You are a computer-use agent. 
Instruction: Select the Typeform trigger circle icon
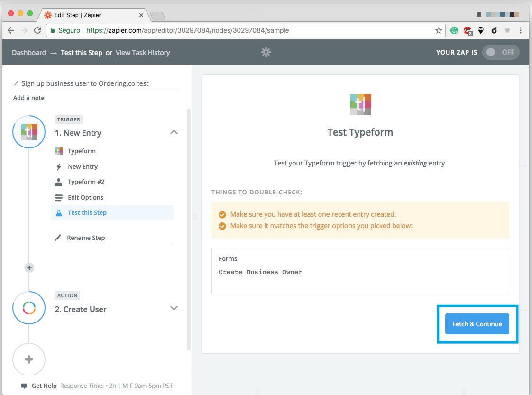(29, 132)
